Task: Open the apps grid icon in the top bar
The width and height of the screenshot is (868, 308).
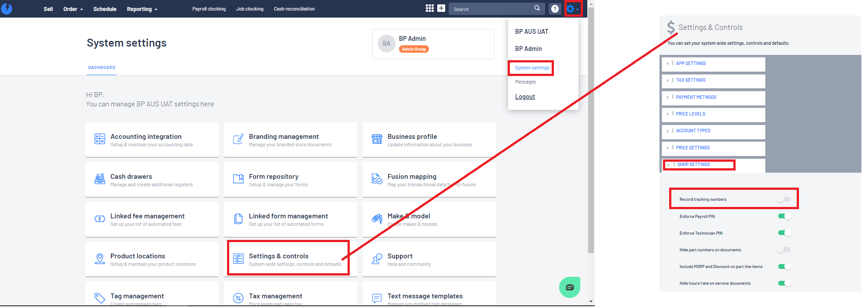Action: [x=430, y=8]
